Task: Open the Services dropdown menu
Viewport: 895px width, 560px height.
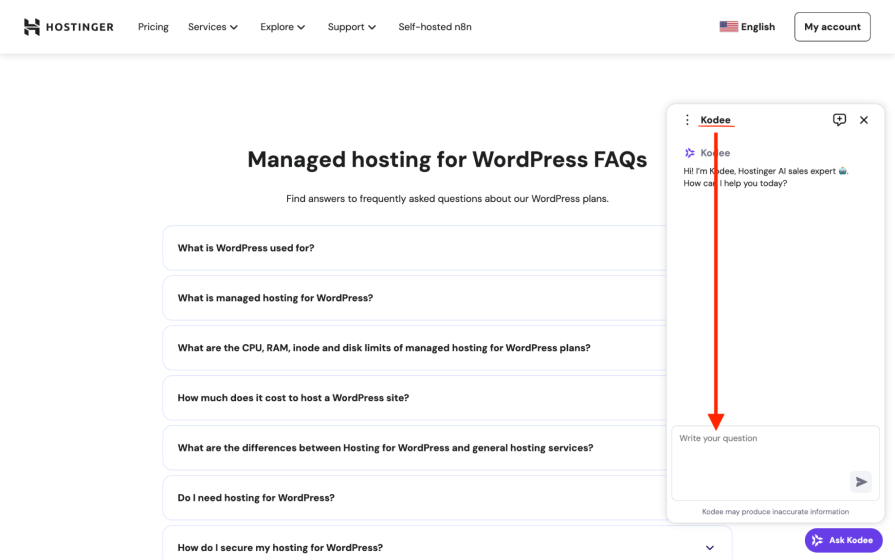Action: (x=212, y=27)
